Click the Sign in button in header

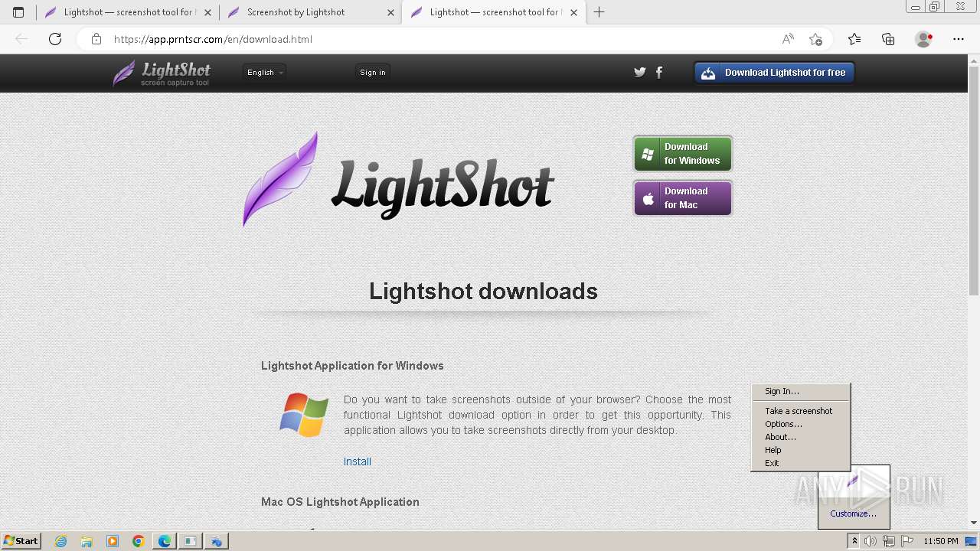(373, 72)
